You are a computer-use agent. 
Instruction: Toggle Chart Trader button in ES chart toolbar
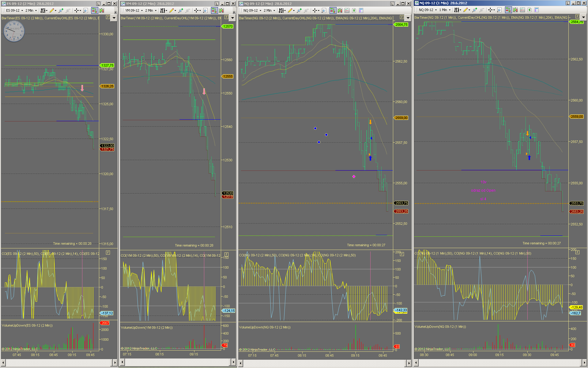point(94,10)
